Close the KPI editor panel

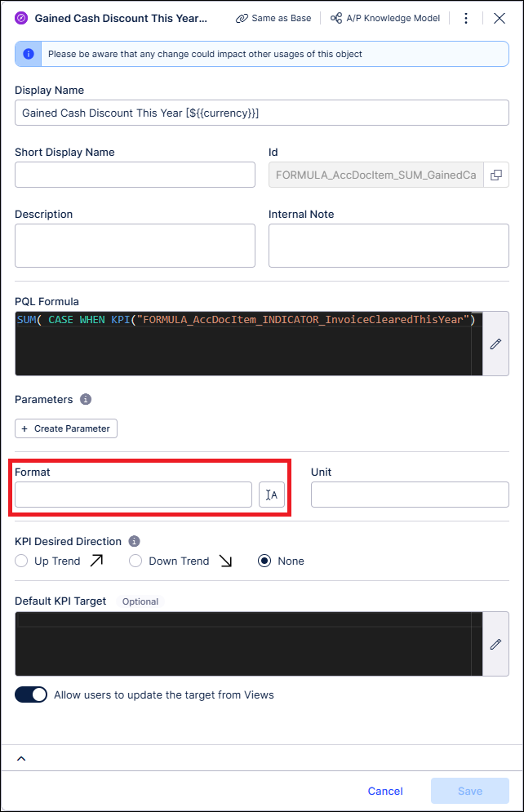pyautogui.click(x=500, y=18)
